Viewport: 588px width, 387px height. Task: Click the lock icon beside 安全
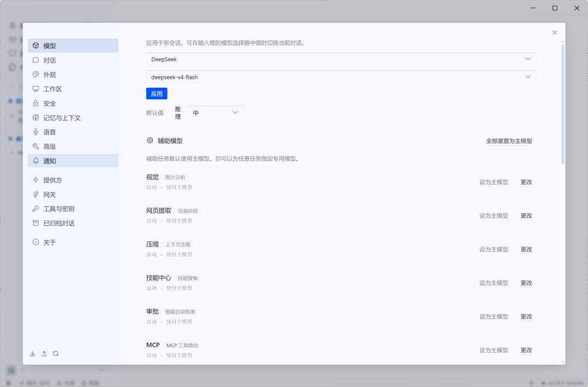point(35,103)
